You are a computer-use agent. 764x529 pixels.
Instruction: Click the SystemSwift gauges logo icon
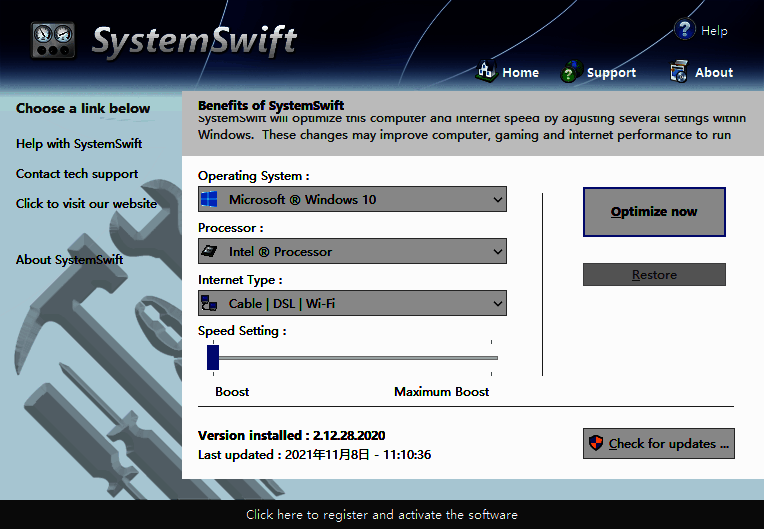[53, 40]
